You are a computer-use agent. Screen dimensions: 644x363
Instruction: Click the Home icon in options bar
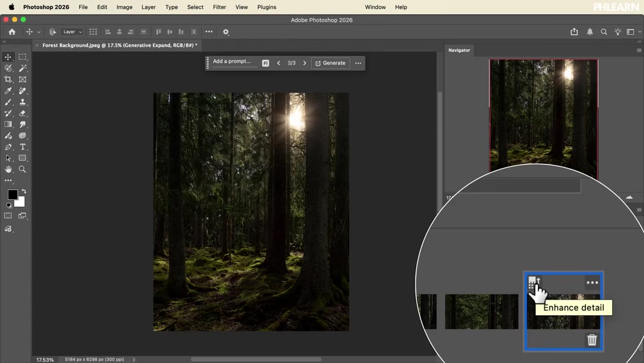click(12, 32)
